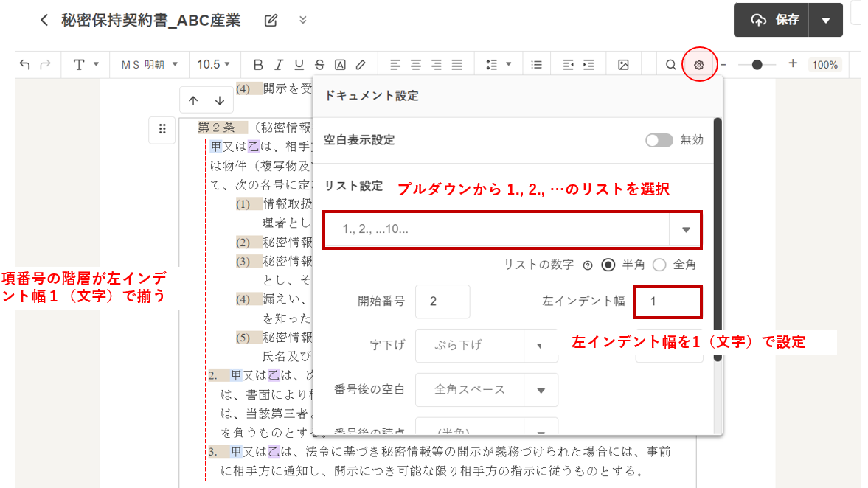Click the edit title pencil icon

pyautogui.click(x=271, y=20)
